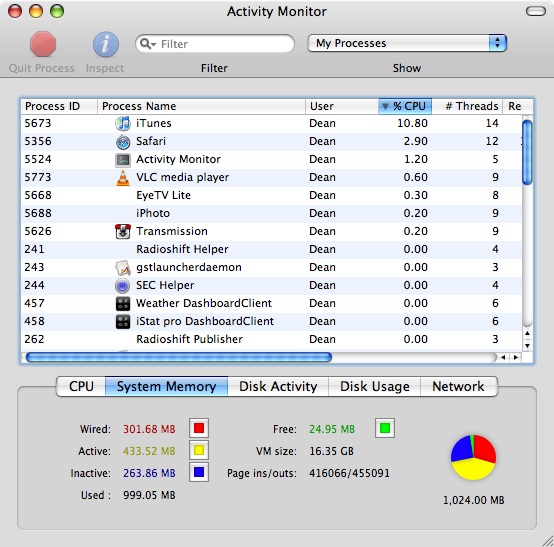The image size is (554, 547).
Task: Click process ID 458
Action: (34, 321)
